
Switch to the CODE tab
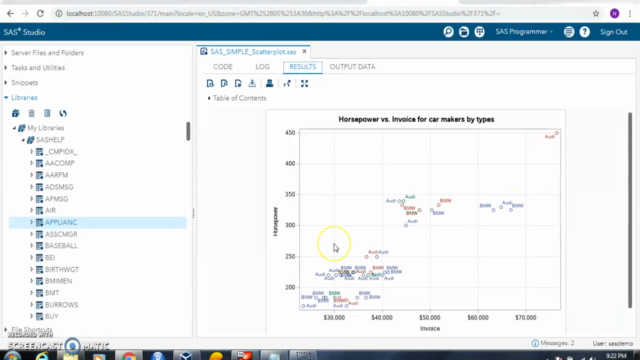pos(223,67)
